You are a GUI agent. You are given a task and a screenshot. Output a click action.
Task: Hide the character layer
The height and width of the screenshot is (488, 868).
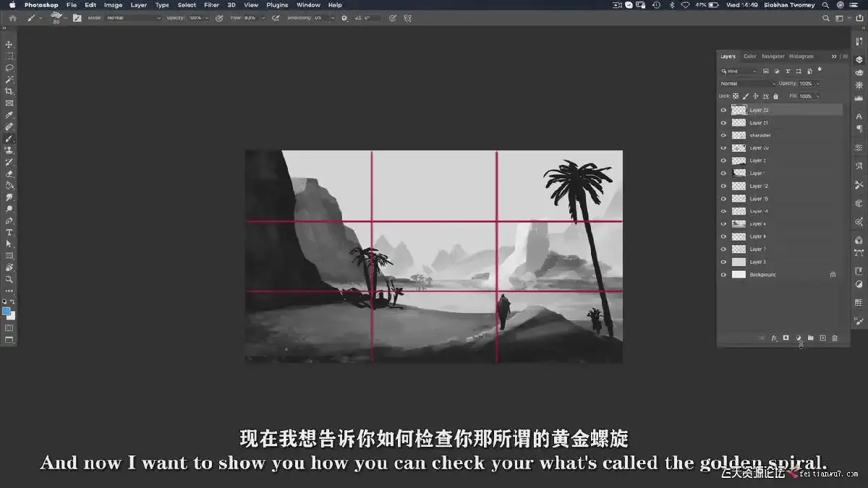[723, 135]
